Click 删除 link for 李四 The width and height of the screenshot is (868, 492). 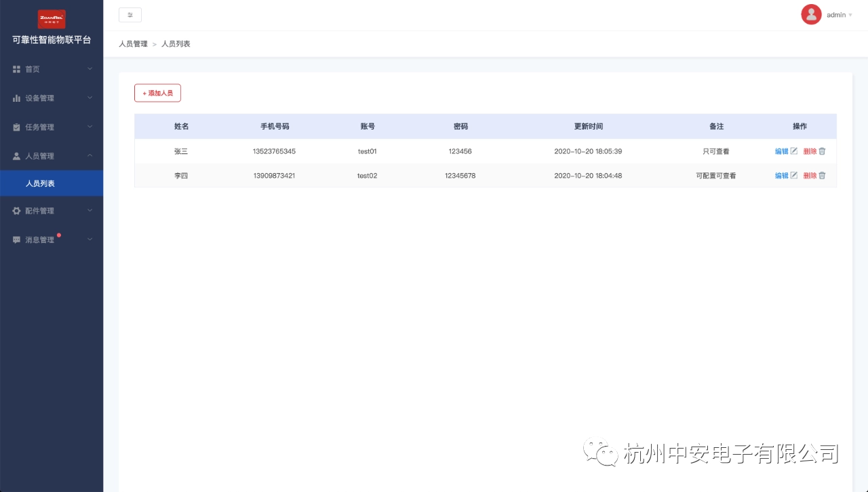810,176
